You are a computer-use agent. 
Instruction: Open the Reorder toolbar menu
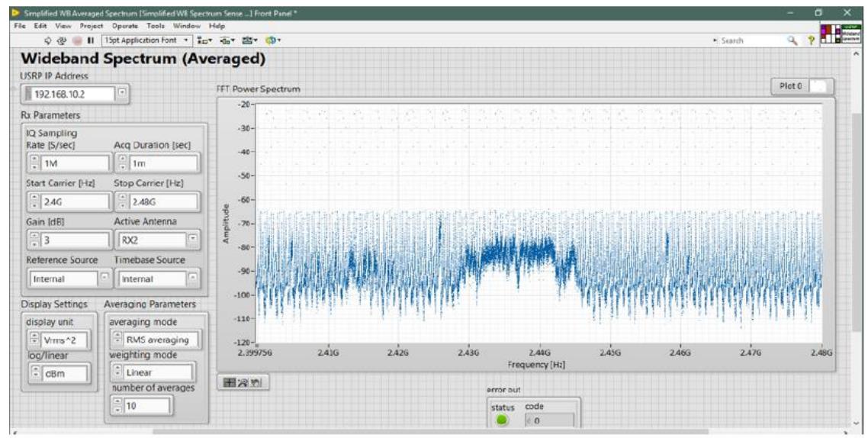(273, 40)
